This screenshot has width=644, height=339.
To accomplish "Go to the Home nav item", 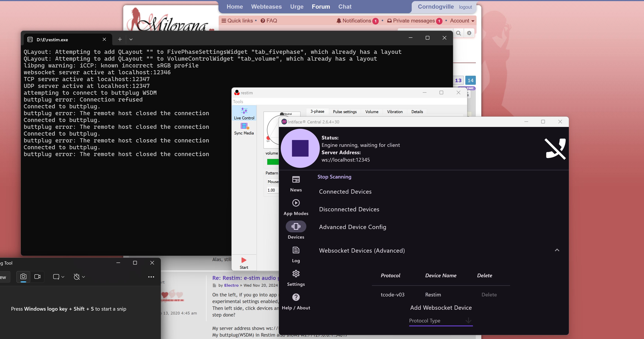I will pos(235,7).
